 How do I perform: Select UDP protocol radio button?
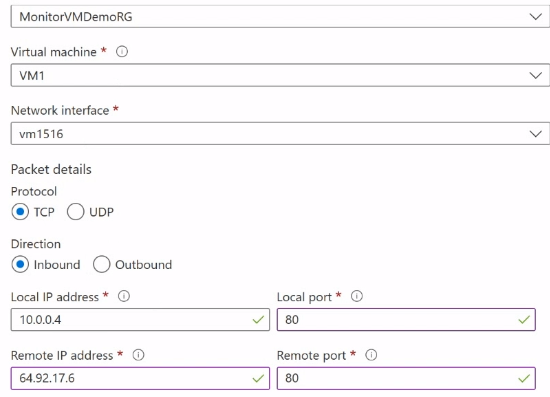[75, 212]
